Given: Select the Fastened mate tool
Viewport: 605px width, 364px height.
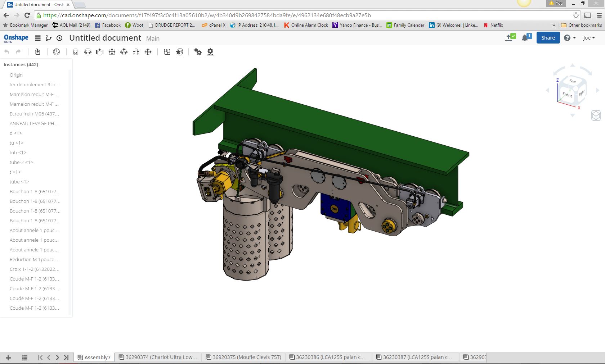Looking at the screenshot, I should point(75,52).
